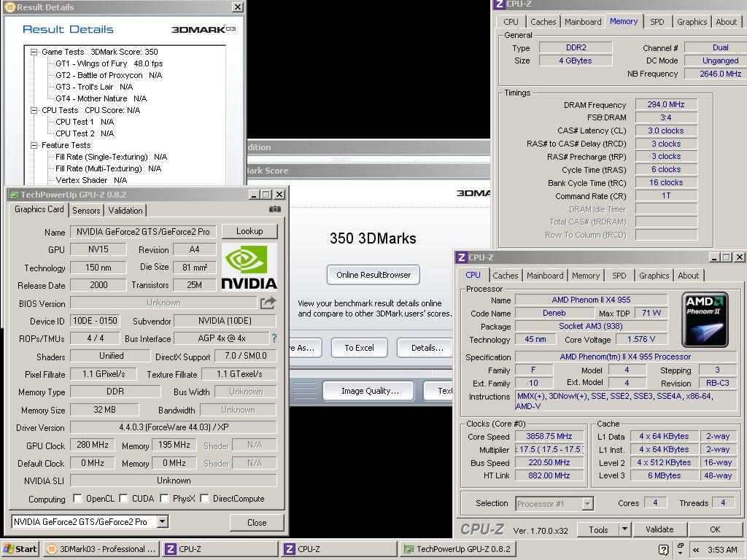This screenshot has height=560, width=747.
Task: Open the About tab in upper CPU-Z
Action: coord(726,21)
